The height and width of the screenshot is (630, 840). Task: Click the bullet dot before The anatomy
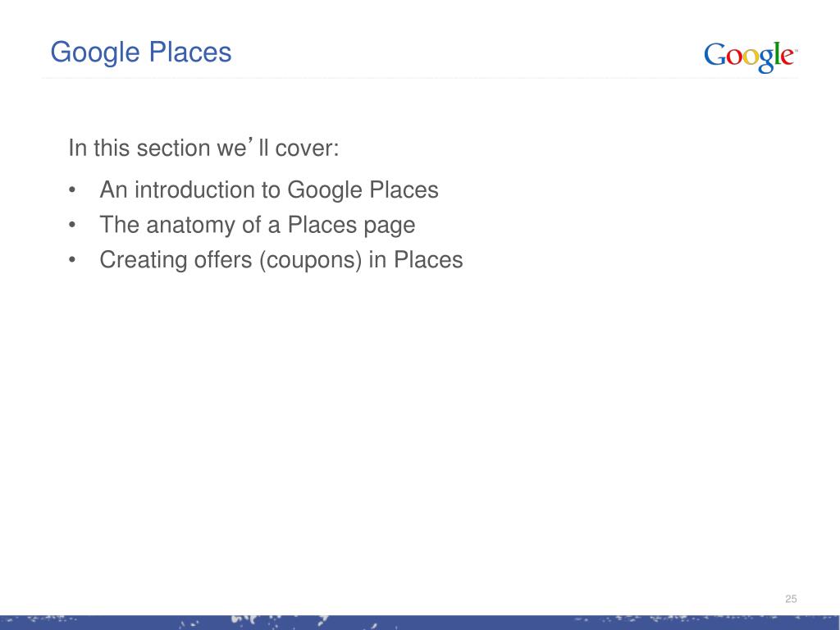(72, 225)
